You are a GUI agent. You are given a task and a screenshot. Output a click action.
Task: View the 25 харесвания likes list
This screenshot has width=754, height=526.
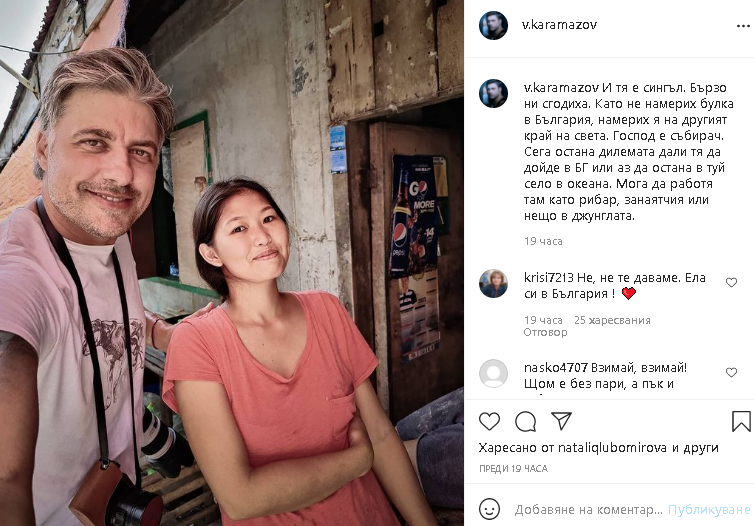pyautogui.click(x=612, y=320)
